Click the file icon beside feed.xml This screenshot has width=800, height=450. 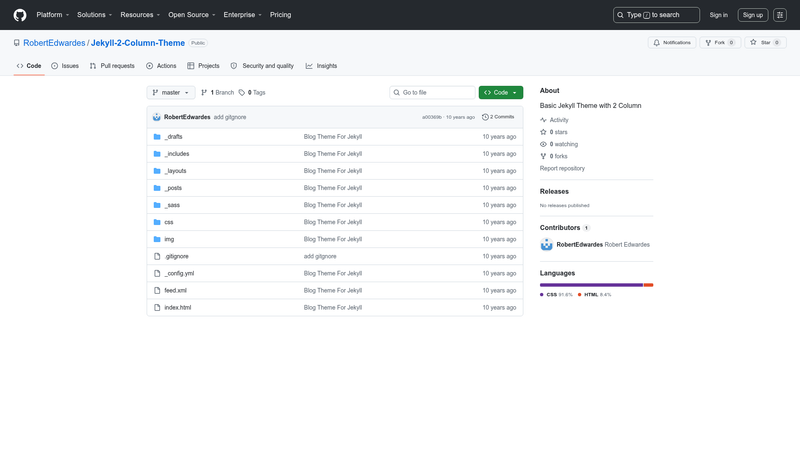(157, 290)
